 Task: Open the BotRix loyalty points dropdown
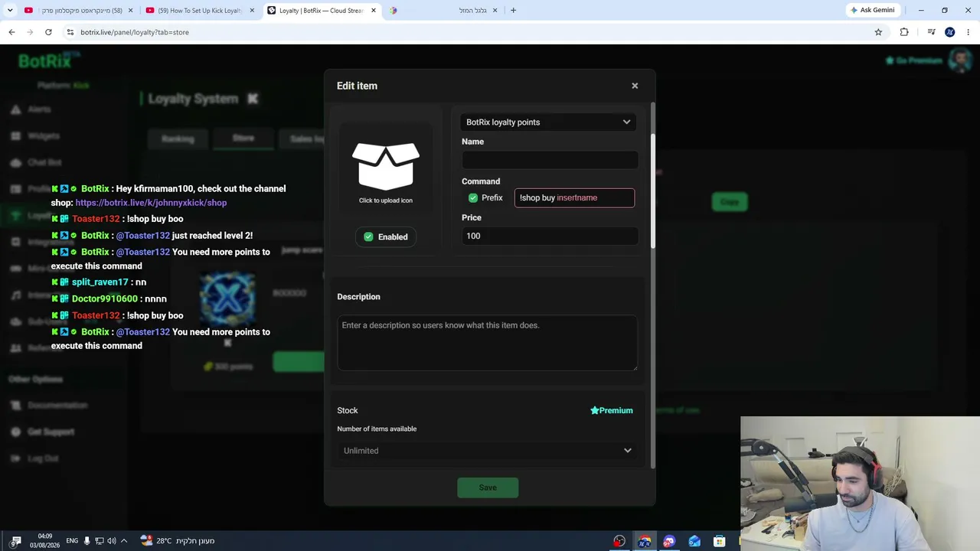[x=549, y=122]
